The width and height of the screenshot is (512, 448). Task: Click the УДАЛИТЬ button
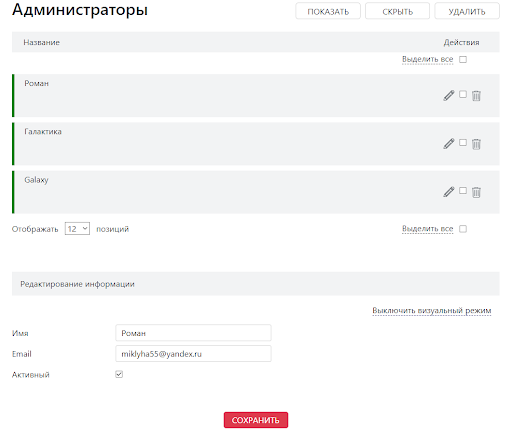pos(467,11)
